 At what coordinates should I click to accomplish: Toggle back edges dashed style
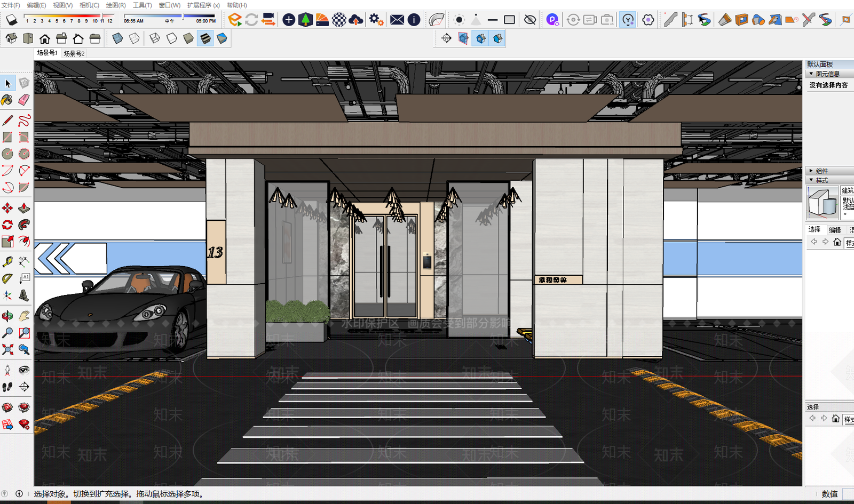click(135, 38)
